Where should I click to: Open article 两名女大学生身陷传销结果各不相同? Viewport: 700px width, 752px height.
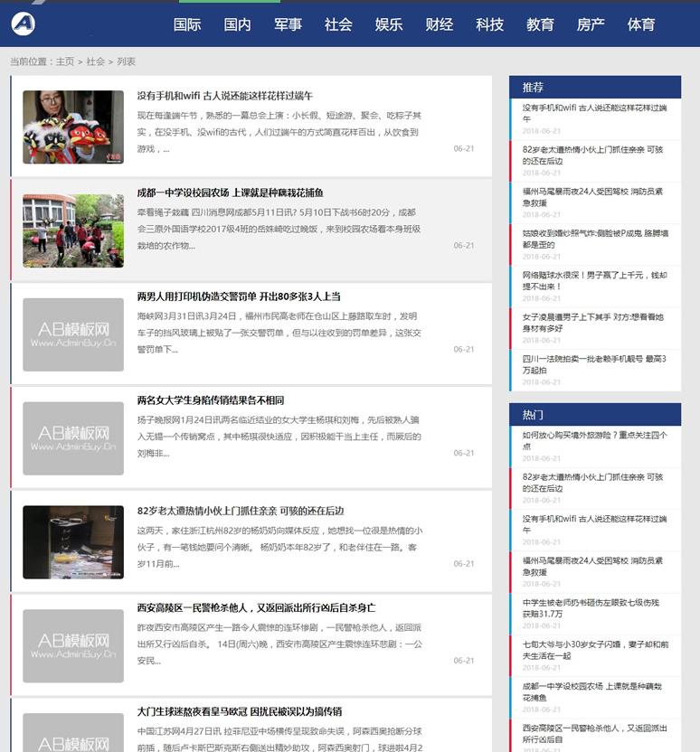210,400
